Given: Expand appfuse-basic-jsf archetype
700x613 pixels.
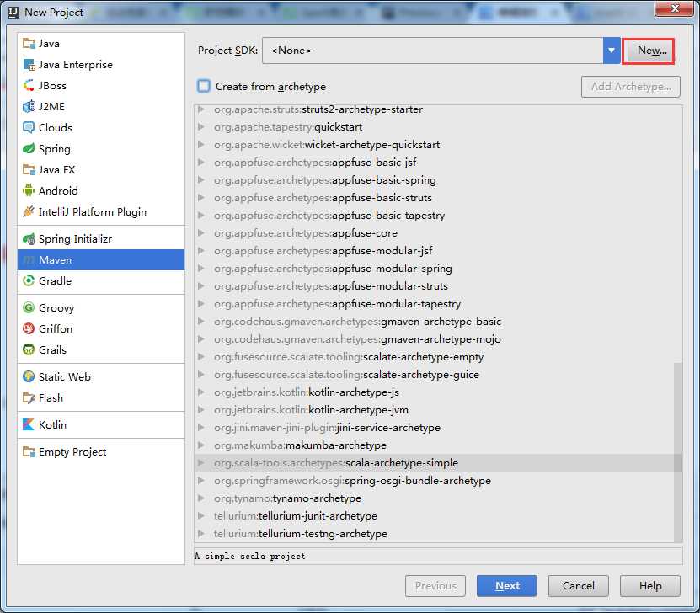Looking at the screenshot, I should [200, 162].
